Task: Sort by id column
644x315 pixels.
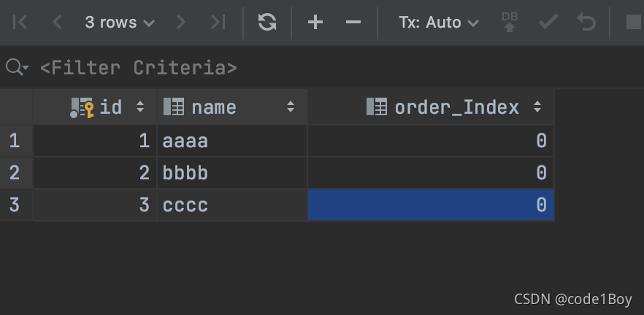Action: pyautogui.click(x=141, y=107)
